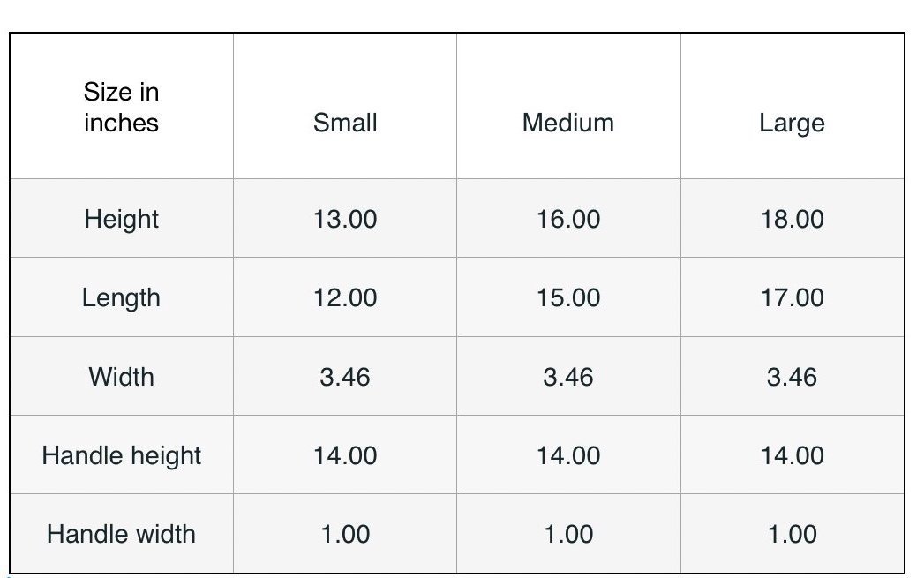Select the Medium length value 15.00

click(x=568, y=297)
